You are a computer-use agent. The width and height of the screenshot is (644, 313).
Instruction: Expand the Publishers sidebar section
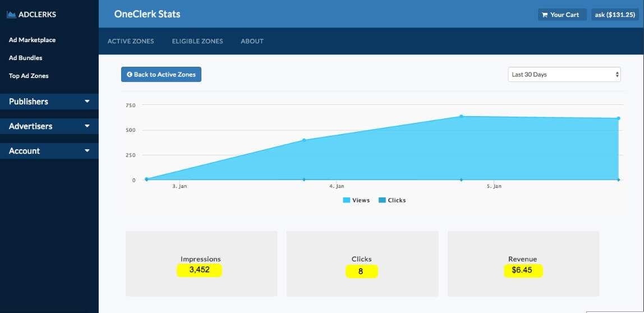click(49, 102)
